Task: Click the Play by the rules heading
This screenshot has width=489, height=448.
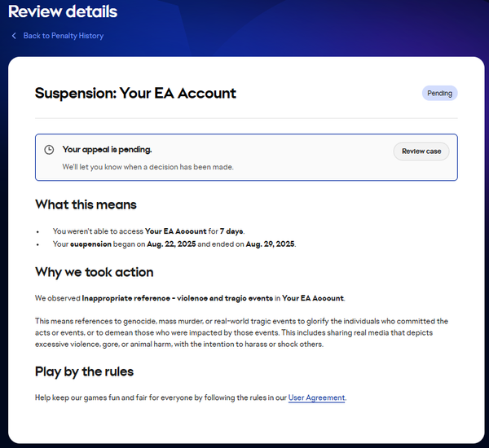Action: click(x=84, y=371)
